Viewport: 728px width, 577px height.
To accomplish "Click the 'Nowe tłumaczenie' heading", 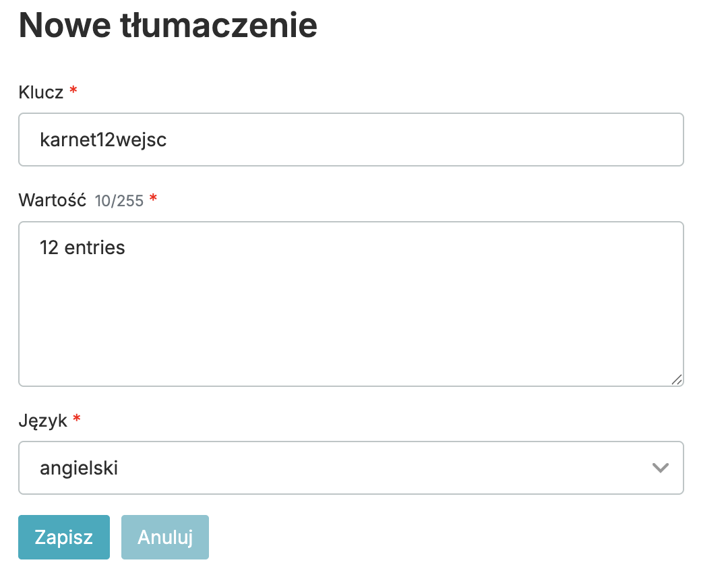I will pos(168,26).
